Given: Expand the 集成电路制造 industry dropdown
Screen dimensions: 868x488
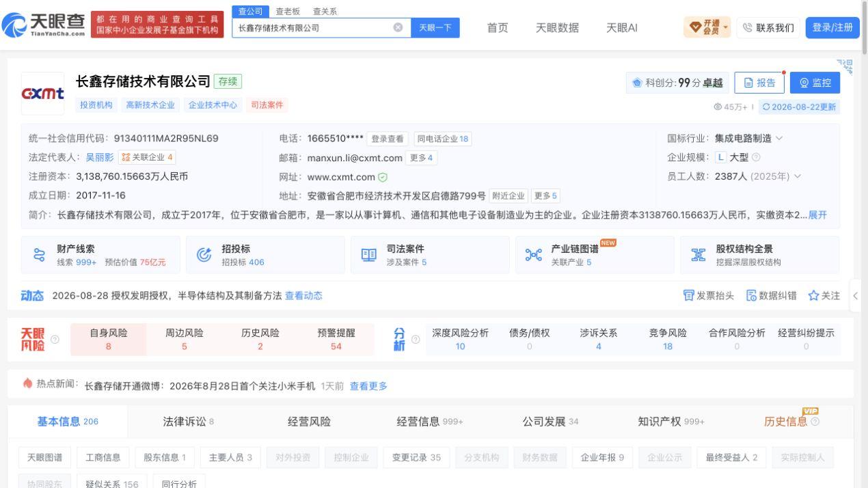Looking at the screenshot, I should click(x=780, y=138).
